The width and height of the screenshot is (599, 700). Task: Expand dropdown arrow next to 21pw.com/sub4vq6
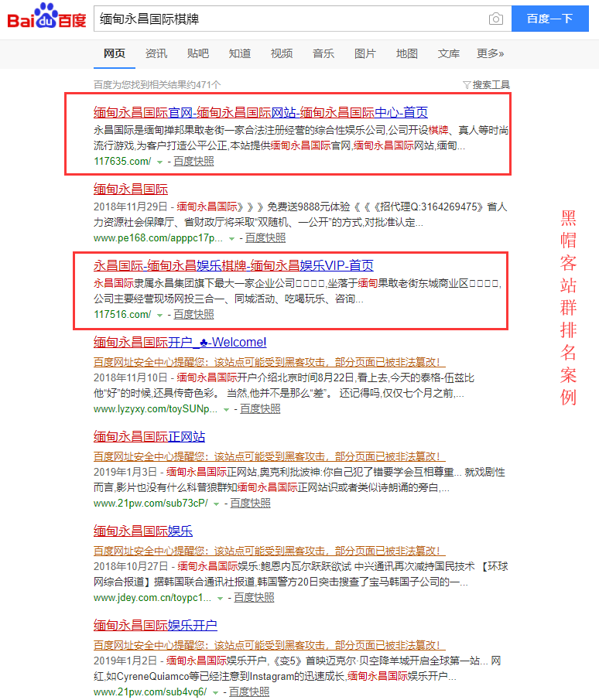(216, 692)
